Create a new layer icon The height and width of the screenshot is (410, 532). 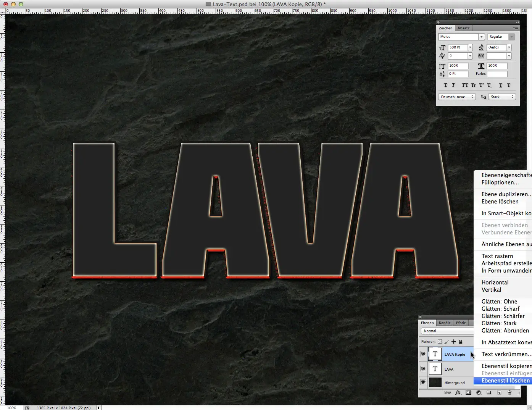499,393
